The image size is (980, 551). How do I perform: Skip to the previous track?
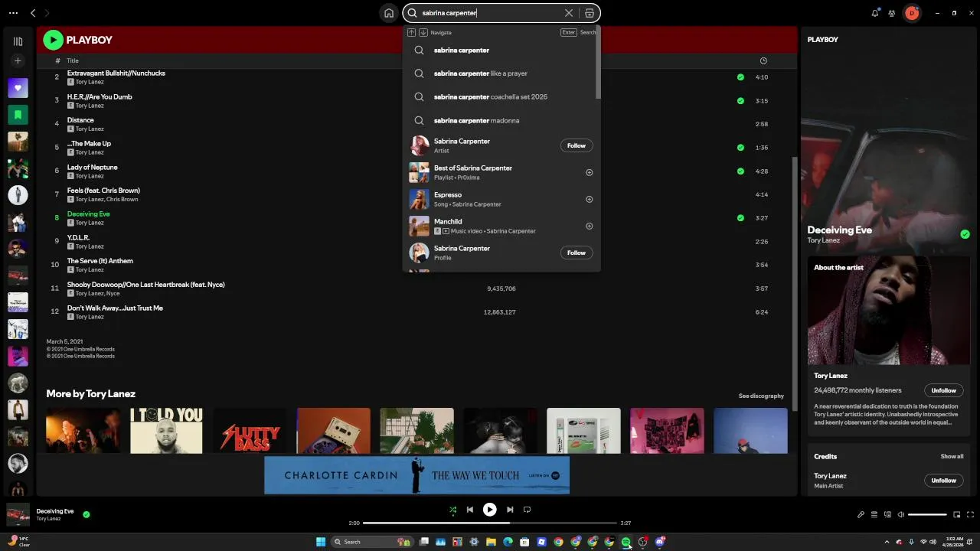click(x=470, y=510)
